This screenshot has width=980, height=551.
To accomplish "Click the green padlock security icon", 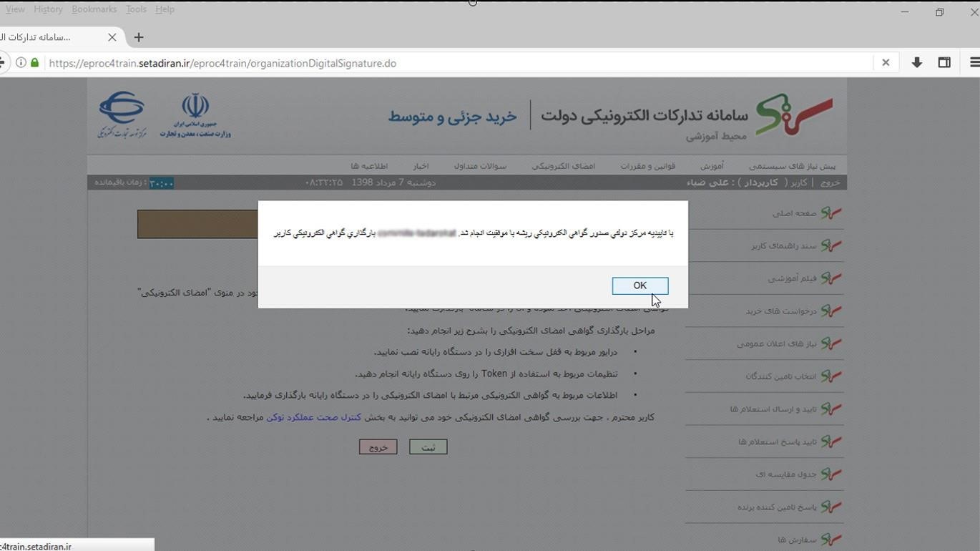I will point(34,63).
